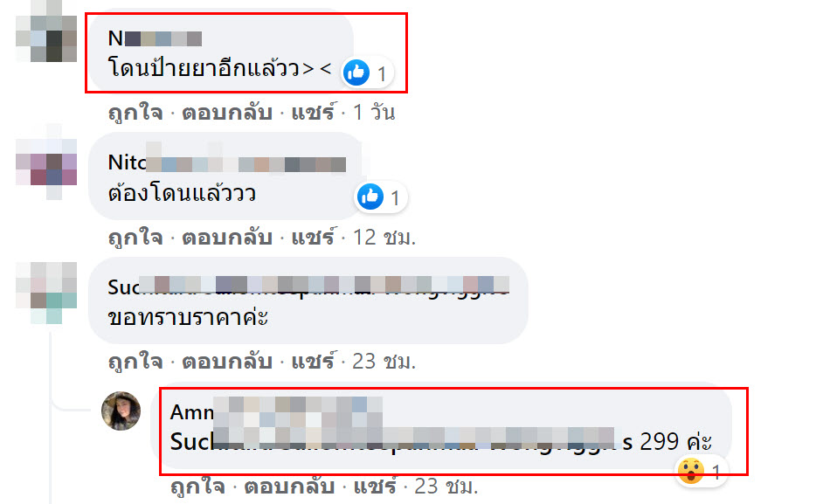The height and width of the screenshot is (504, 816).
Task: Reply to the 'ต้องโดนแล้ววว' comment with ตอบกลับ
Action: point(227,238)
